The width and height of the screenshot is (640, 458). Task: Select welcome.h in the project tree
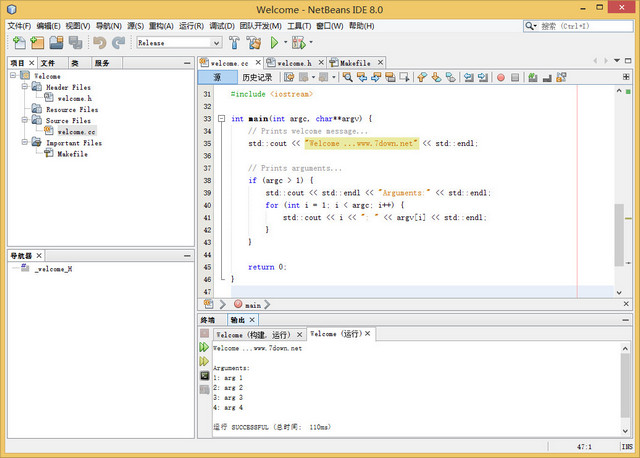point(73,98)
